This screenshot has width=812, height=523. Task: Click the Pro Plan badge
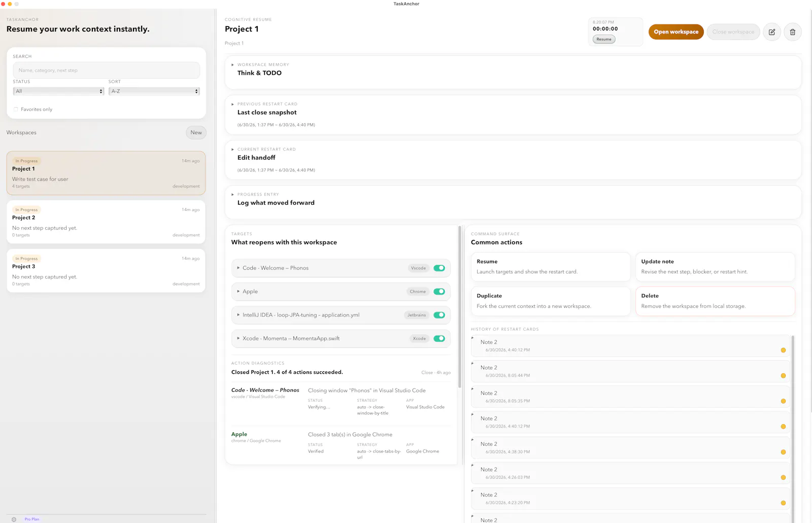(31, 519)
